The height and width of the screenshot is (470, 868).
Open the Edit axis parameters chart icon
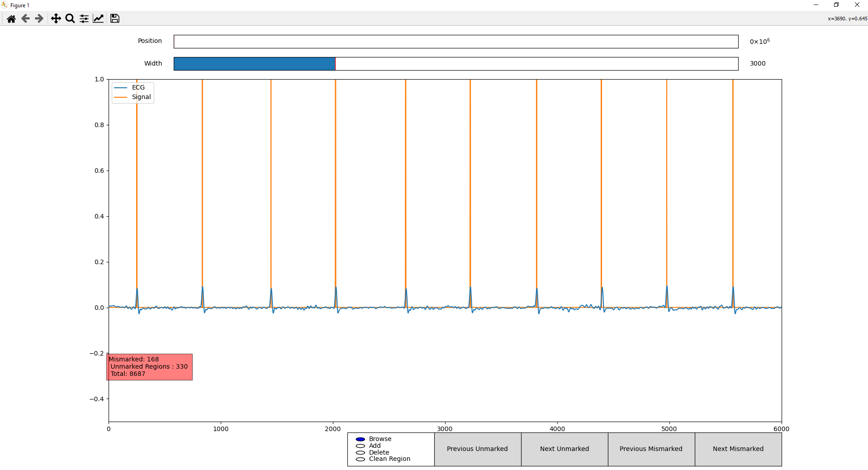point(98,19)
